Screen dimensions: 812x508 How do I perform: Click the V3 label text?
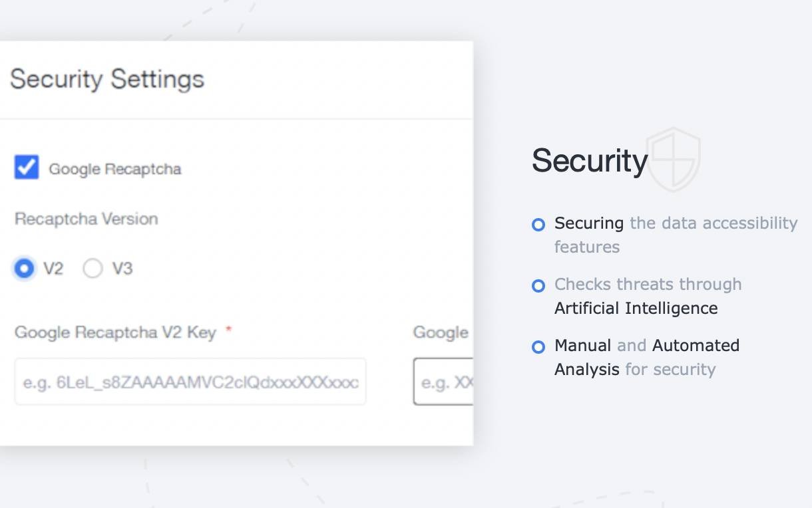(x=122, y=269)
